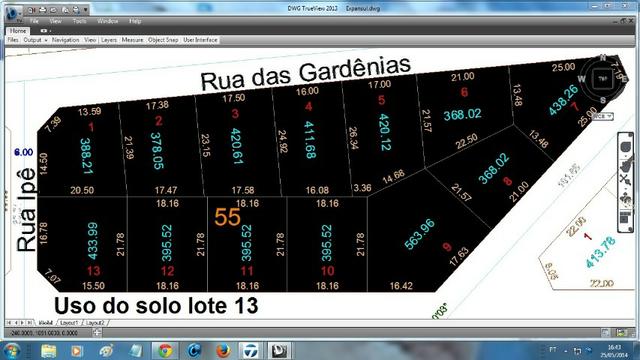This screenshot has width=640, height=360.
Task: Open the Help menu
Action: pyautogui.click(x=135, y=21)
